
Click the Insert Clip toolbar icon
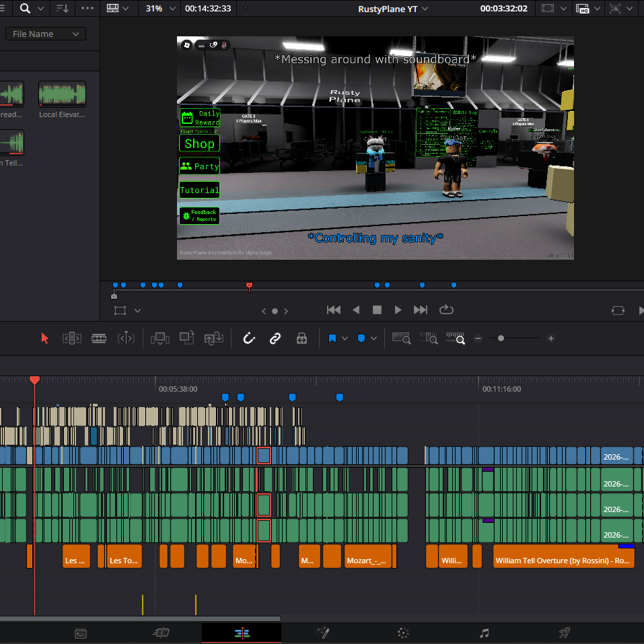tap(159, 338)
